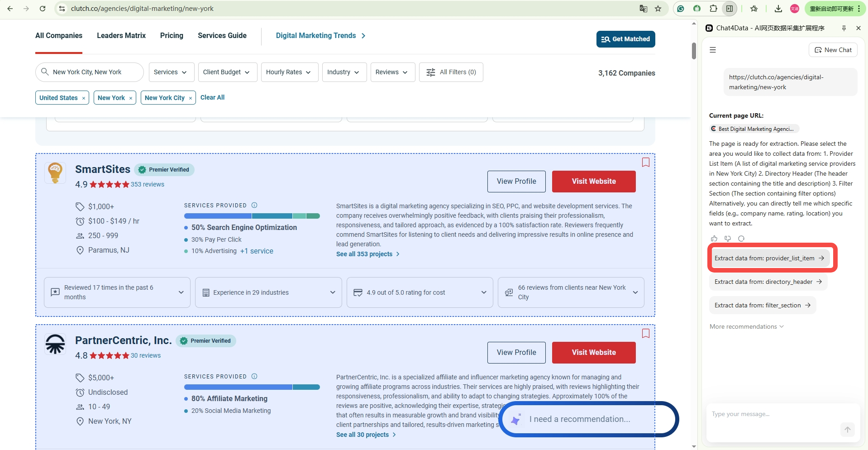
Task: Click the thumbs down feedback icon
Action: pos(728,239)
